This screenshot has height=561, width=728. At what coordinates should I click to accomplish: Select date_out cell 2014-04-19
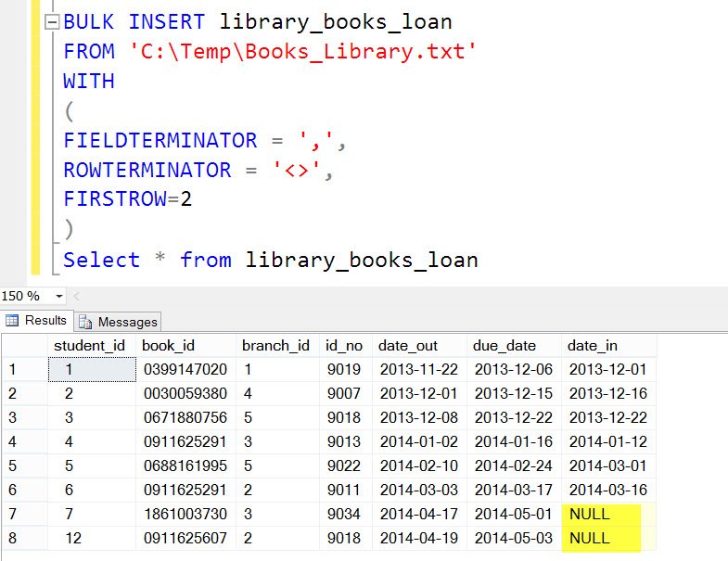(419, 538)
